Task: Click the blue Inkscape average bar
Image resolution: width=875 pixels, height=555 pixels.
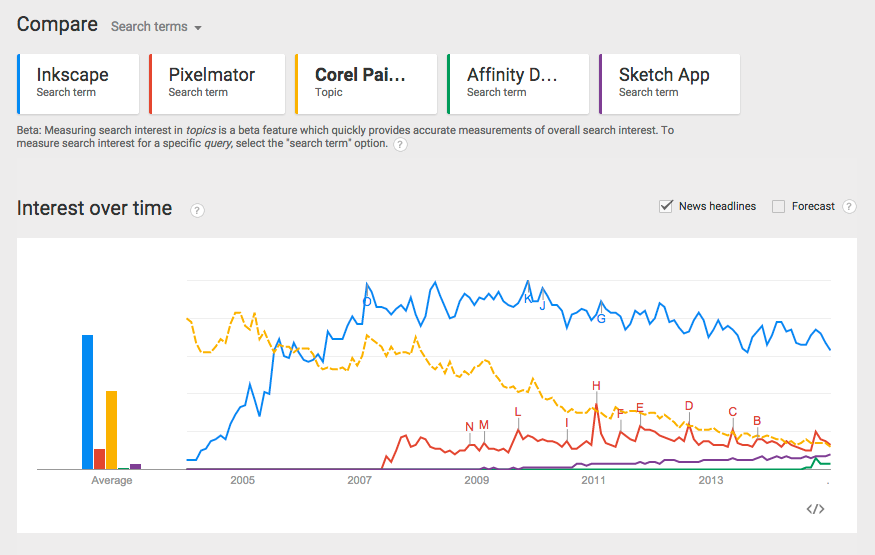Action: [x=88, y=401]
